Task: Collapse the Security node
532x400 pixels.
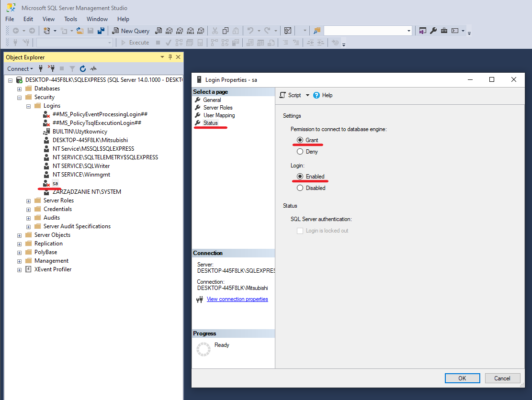Action: pos(19,98)
